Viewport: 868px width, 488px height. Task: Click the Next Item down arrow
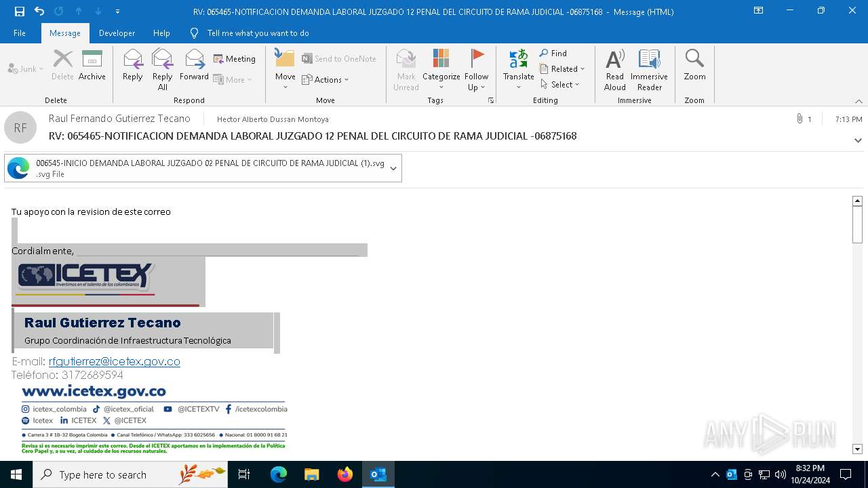98,12
